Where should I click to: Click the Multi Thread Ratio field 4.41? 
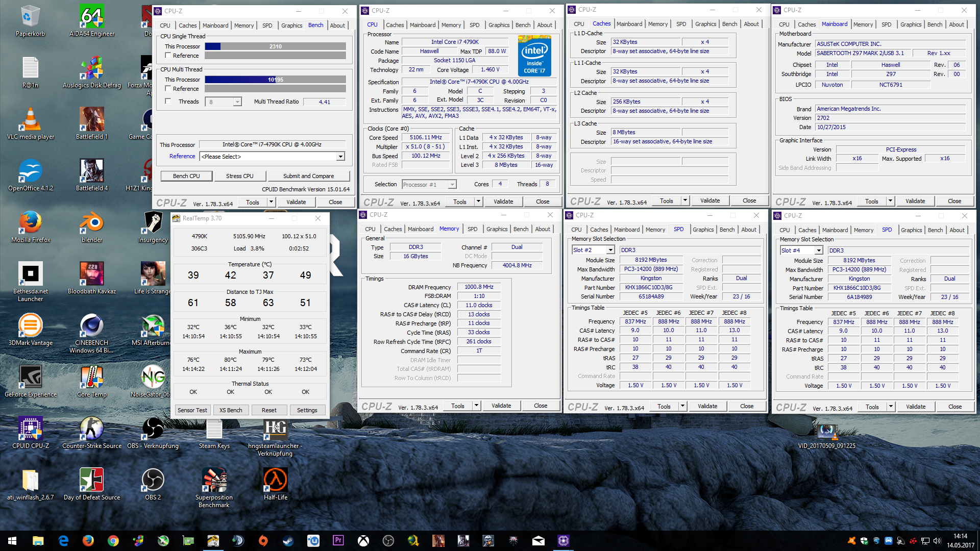click(x=325, y=102)
